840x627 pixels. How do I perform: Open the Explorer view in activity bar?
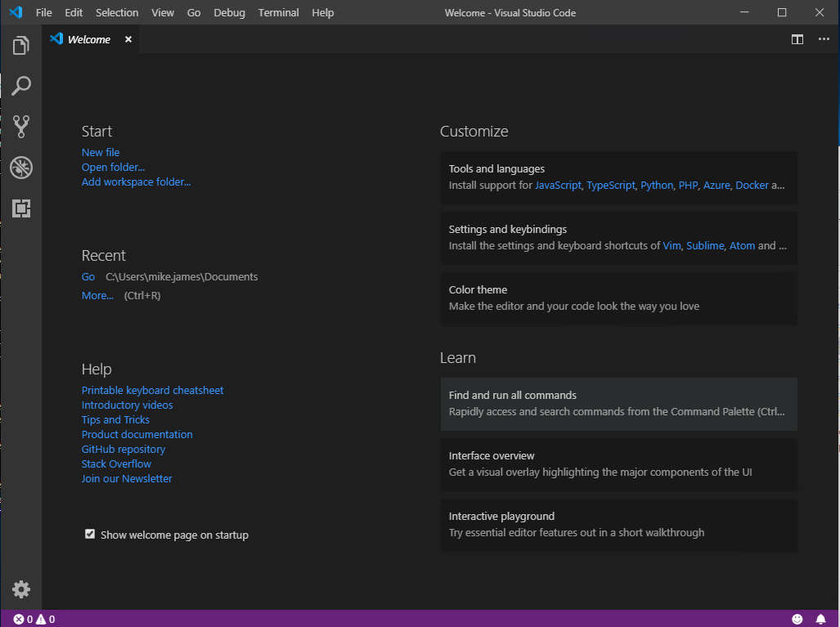pyautogui.click(x=21, y=46)
